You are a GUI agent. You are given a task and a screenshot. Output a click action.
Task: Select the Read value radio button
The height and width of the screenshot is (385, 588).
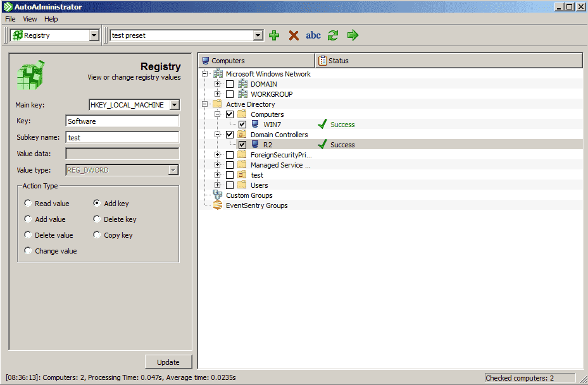click(x=27, y=203)
